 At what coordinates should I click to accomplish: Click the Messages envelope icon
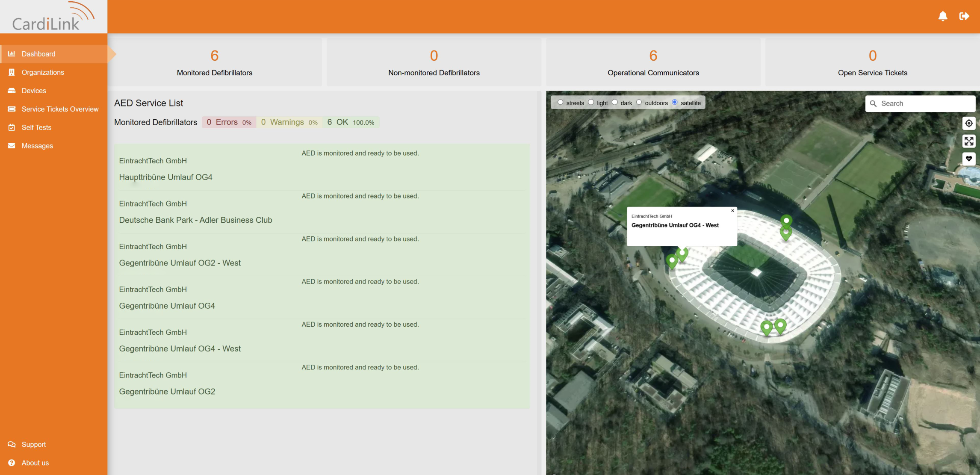click(x=12, y=146)
